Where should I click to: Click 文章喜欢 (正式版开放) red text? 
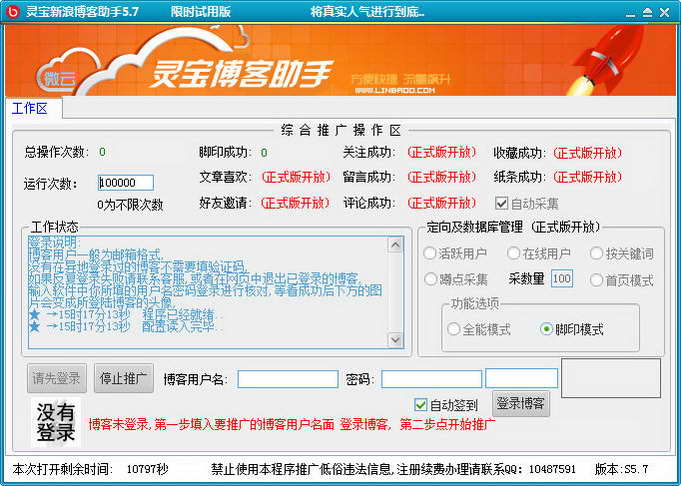[x=296, y=177]
